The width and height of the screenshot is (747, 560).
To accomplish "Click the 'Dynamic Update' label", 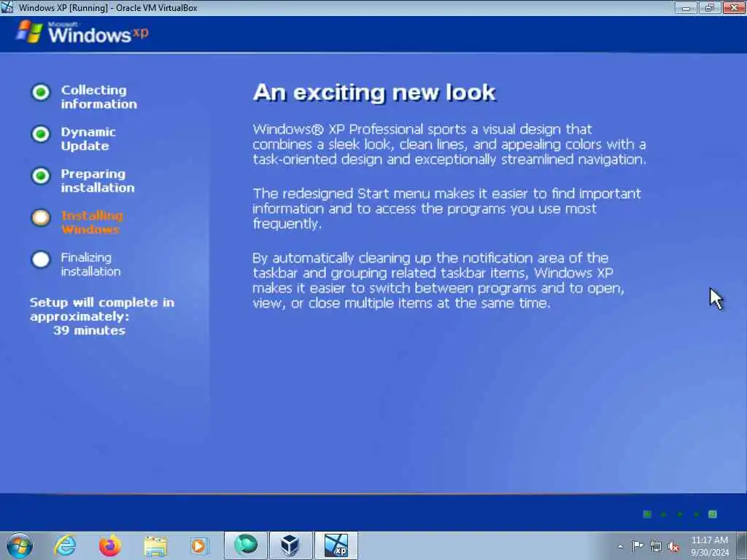I will 88,139.
